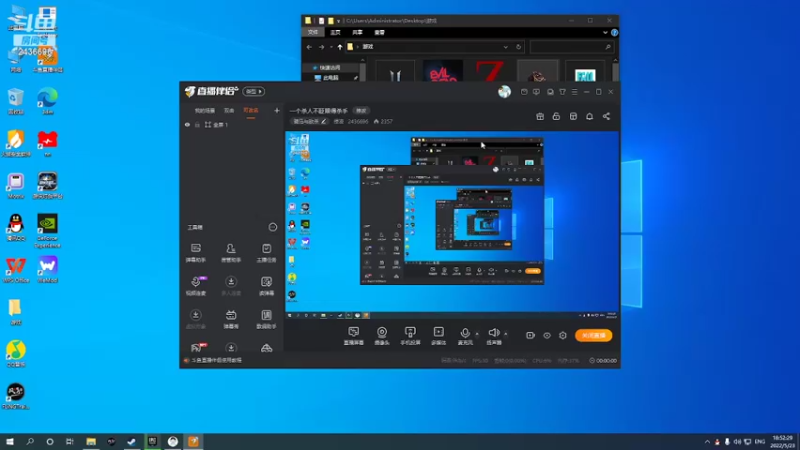Open the red Z game thumbnail in File Explorer
The width and height of the screenshot is (800, 450).
490,71
